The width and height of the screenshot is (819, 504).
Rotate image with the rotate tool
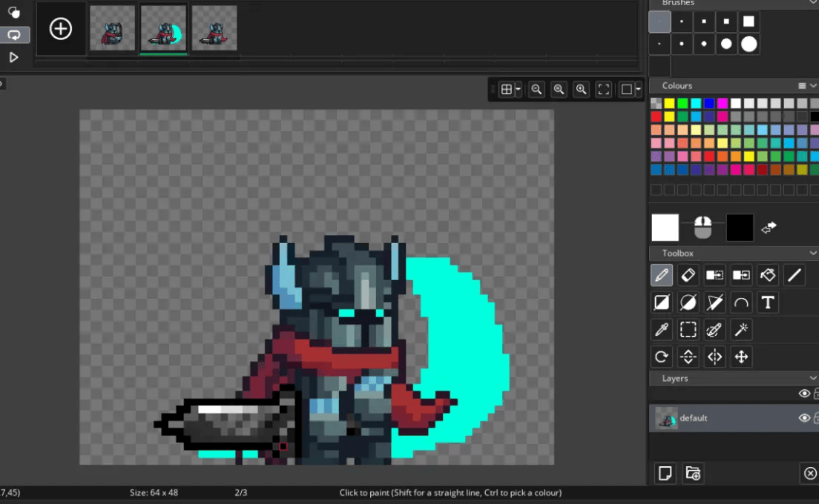click(661, 357)
